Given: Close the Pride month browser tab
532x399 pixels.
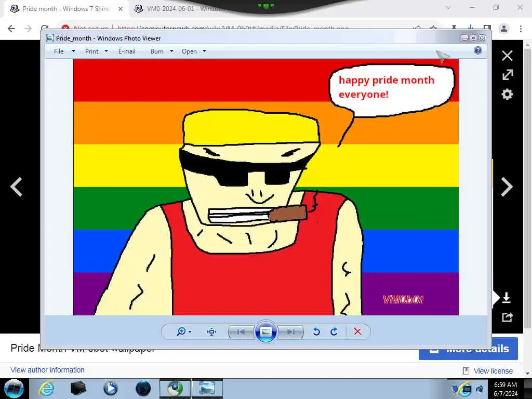Looking at the screenshot, I should [121, 9].
